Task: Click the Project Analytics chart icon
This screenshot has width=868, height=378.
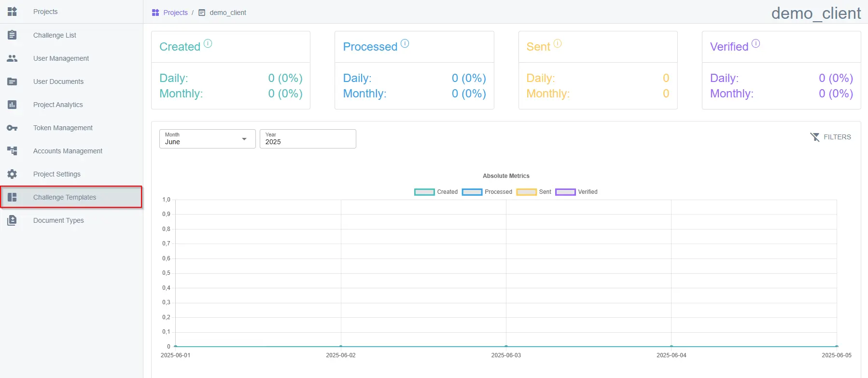Action: pyautogui.click(x=12, y=105)
